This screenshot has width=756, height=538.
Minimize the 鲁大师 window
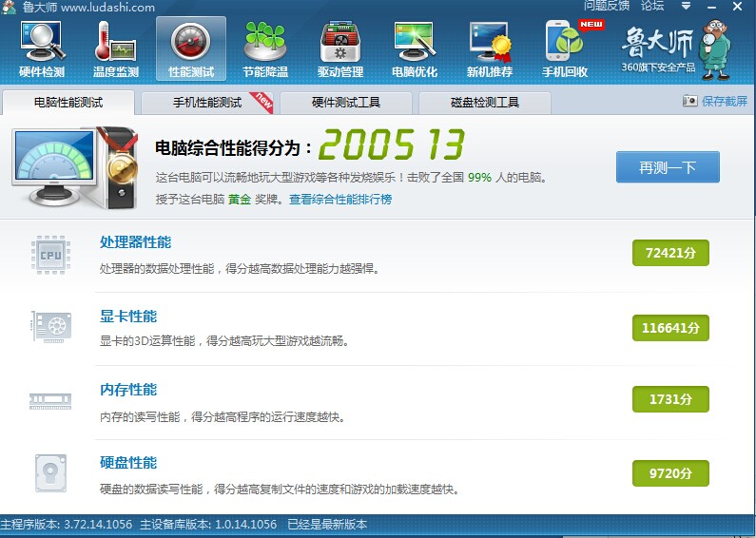coord(711,8)
